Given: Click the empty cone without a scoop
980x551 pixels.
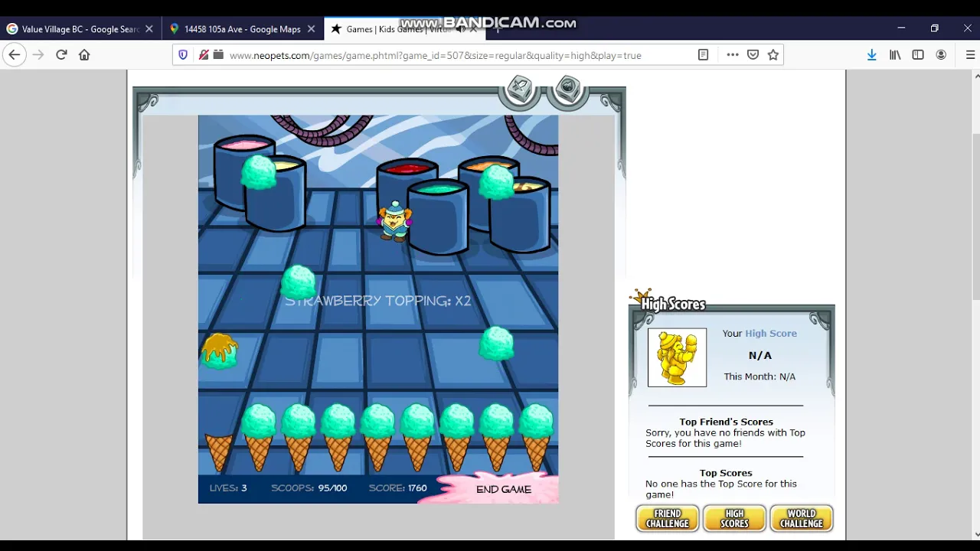Looking at the screenshot, I should click(218, 452).
